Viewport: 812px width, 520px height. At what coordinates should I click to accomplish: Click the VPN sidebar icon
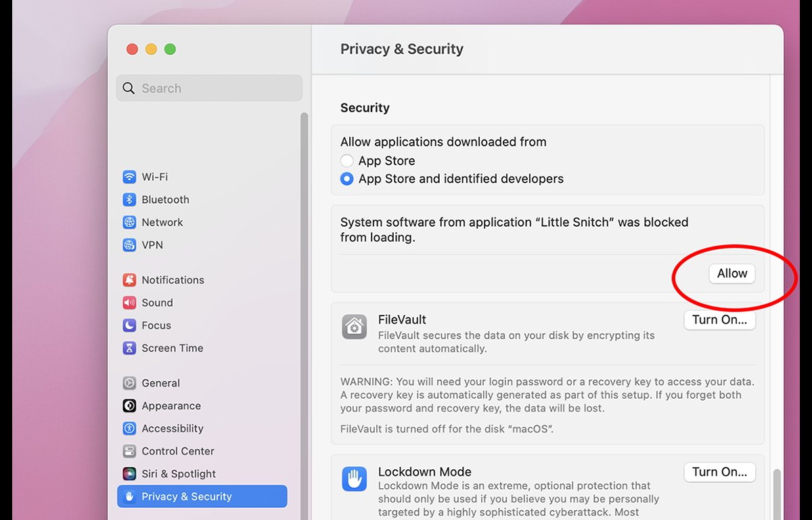click(x=129, y=245)
